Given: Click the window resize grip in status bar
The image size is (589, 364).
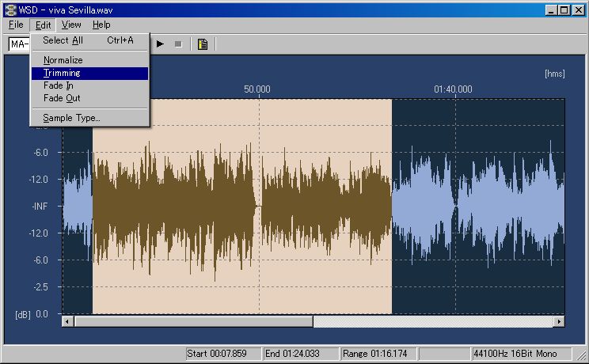Looking at the screenshot, I should 581,355.
